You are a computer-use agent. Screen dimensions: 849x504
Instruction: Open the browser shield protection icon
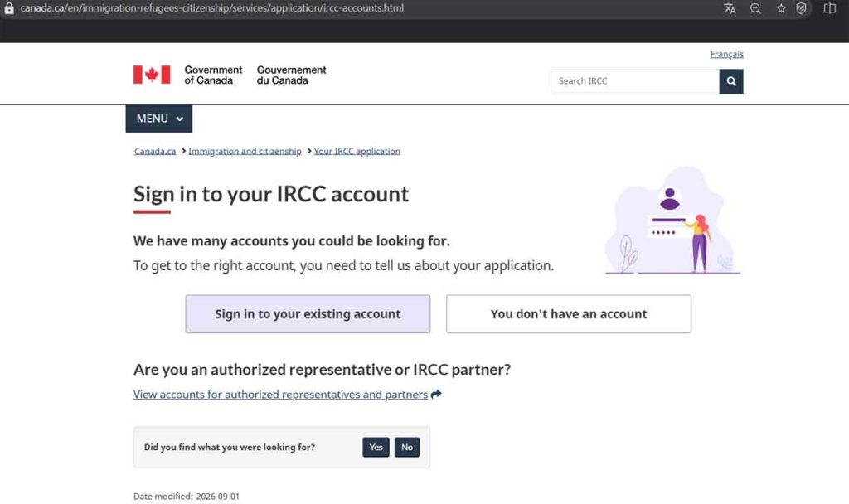tap(802, 8)
